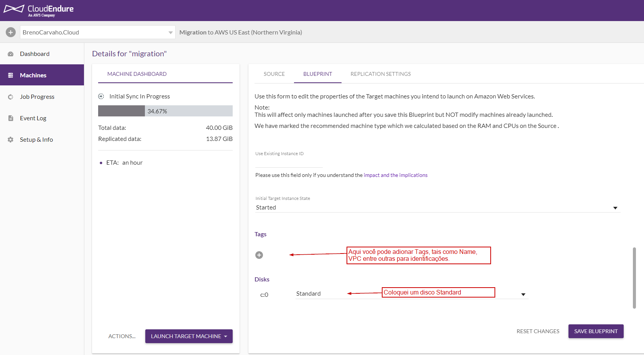The image size is (644, 355).
Task: Click the Setup & Info gear icon
Action: pyautogui.click(x=11, y=140)
